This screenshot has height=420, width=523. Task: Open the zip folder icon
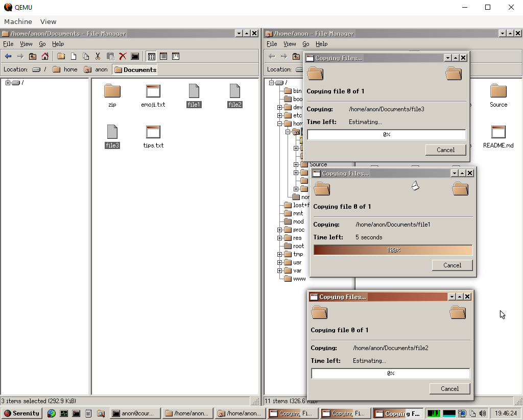[112, 92]
